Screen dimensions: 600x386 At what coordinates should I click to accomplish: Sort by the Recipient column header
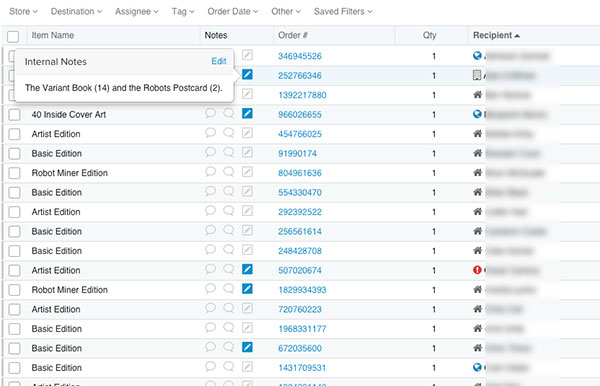point(496,35)
